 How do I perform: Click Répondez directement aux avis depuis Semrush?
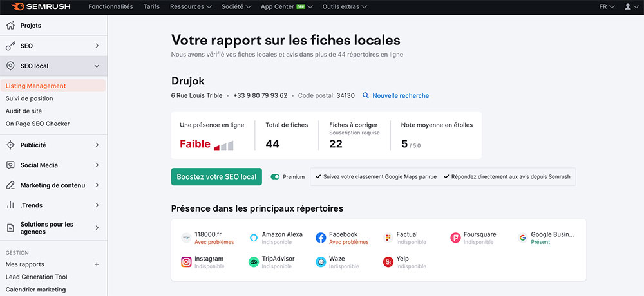tap(511, 177)
